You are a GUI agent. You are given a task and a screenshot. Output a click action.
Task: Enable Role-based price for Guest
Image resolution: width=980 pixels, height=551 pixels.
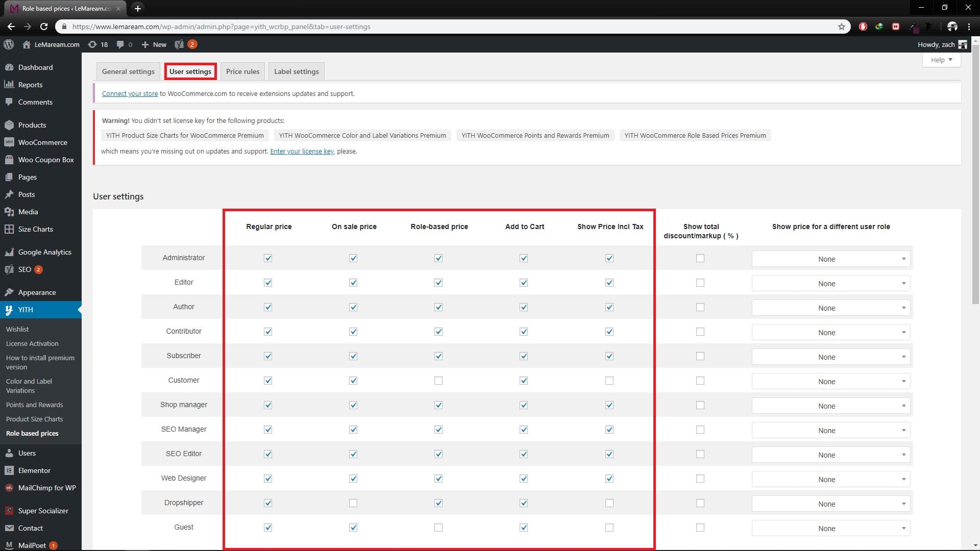pyautogui.click(x=438, y=528)
